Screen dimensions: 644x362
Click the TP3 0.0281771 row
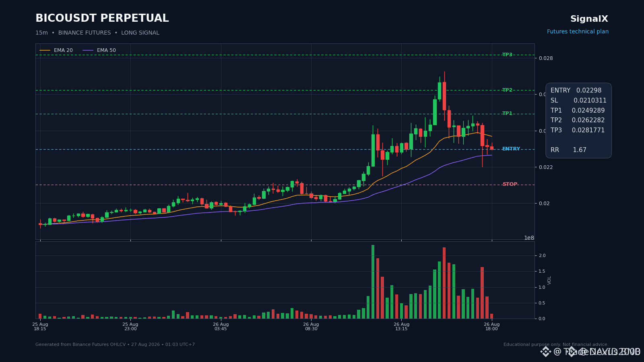tap(578, 130)
